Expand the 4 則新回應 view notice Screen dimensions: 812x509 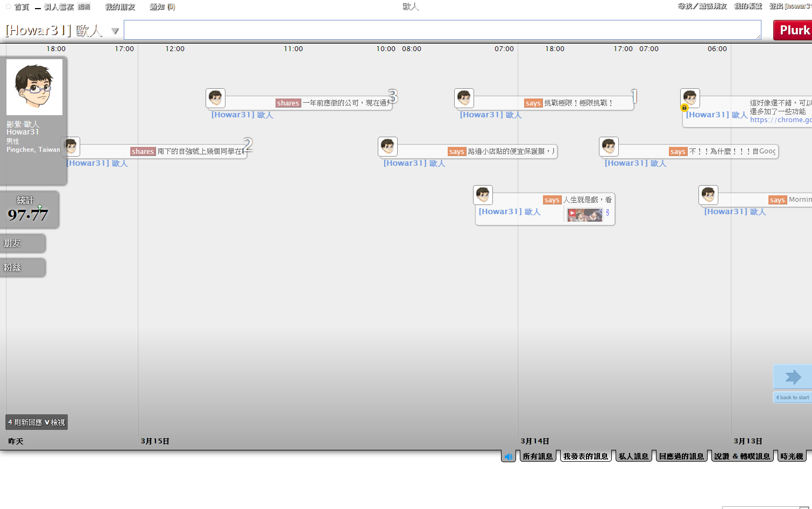point(37,422)
